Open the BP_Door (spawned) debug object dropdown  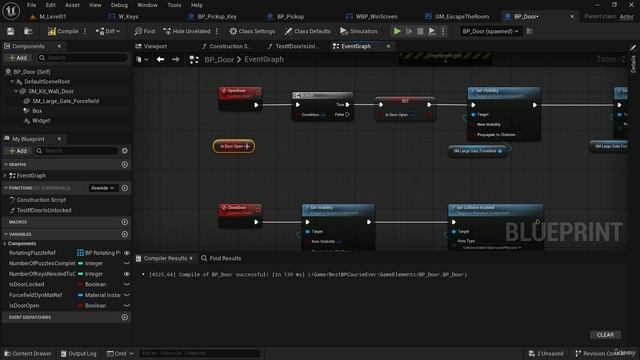[490, 31]
